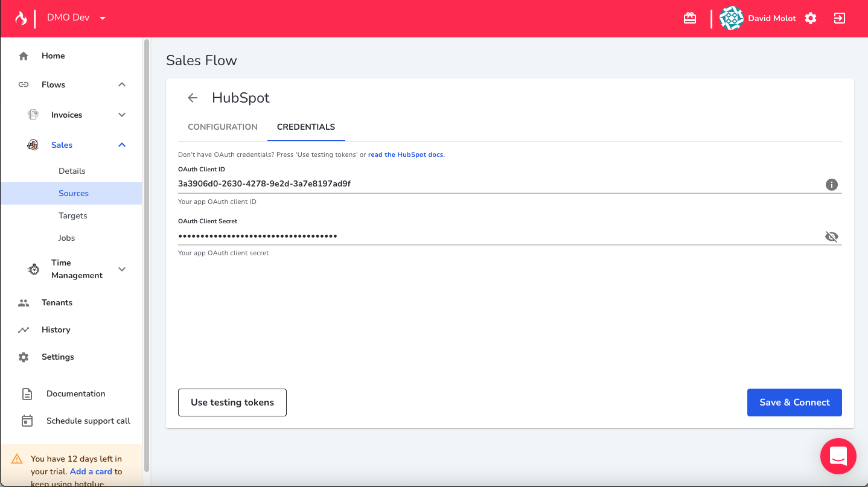Open the settings gear in header
868x487 pixels.
811,18
